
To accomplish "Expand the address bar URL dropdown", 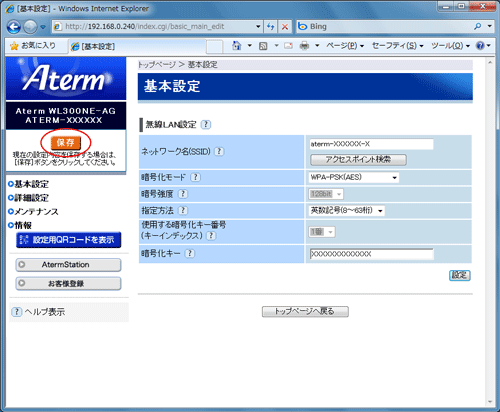I will tap(258, 26).
